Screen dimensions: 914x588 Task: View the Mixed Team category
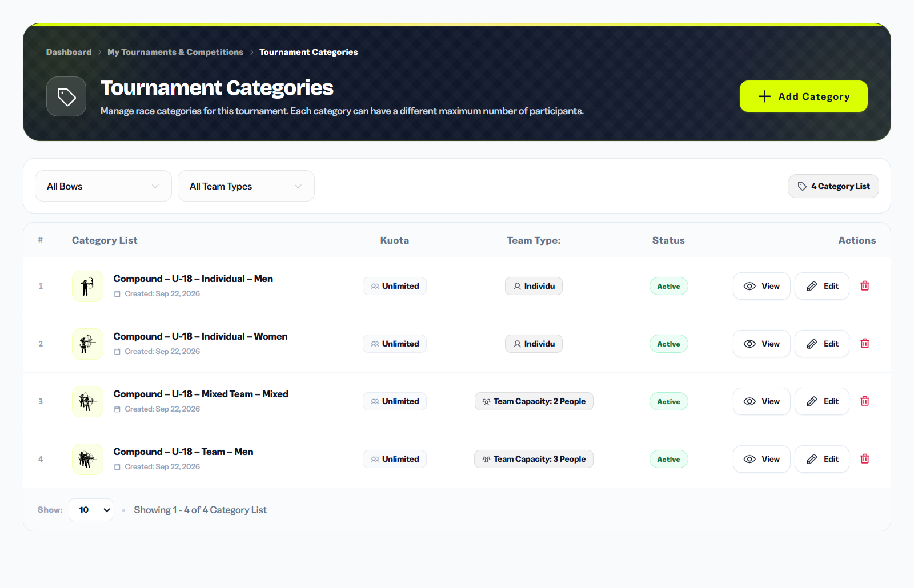761,401
